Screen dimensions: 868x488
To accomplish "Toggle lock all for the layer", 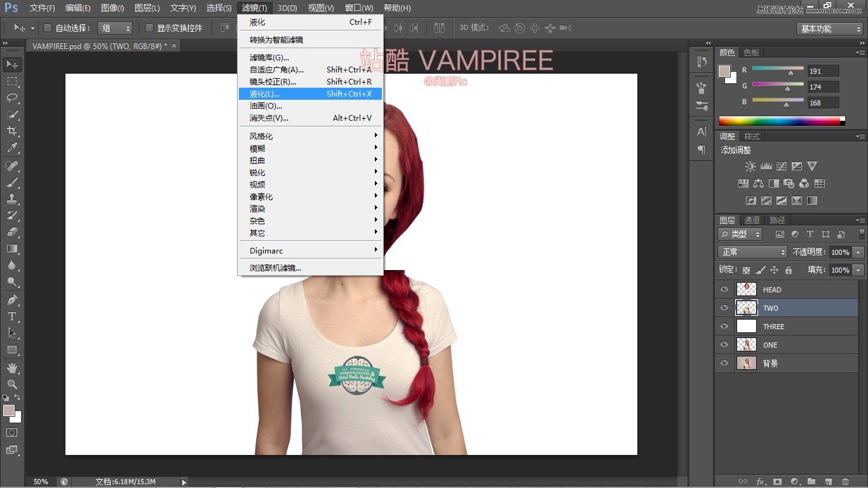I will [x=788, y=270].
